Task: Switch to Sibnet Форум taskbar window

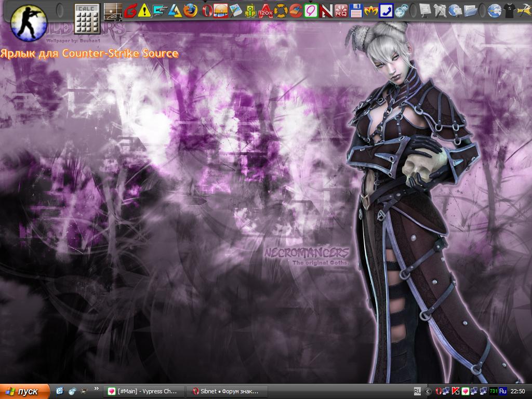Action: click(228, 391)
